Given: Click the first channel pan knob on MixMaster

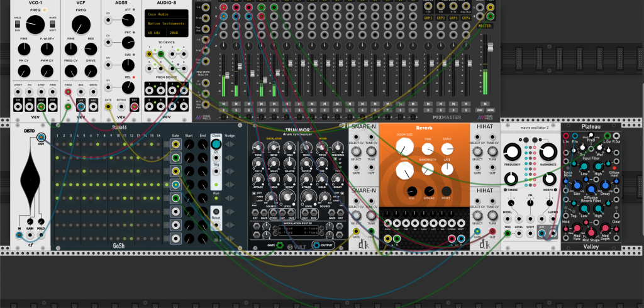Looking at the screenshot, I should [x=224, y=46].
